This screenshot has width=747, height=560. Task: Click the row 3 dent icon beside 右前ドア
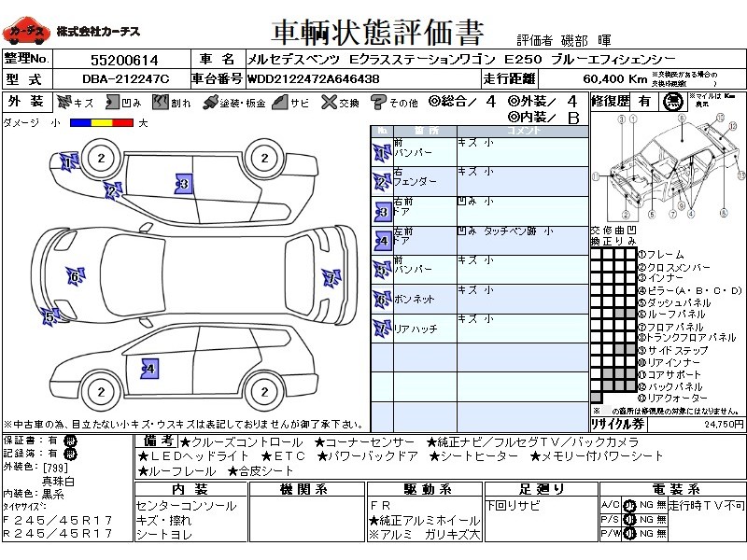point(381,212)
